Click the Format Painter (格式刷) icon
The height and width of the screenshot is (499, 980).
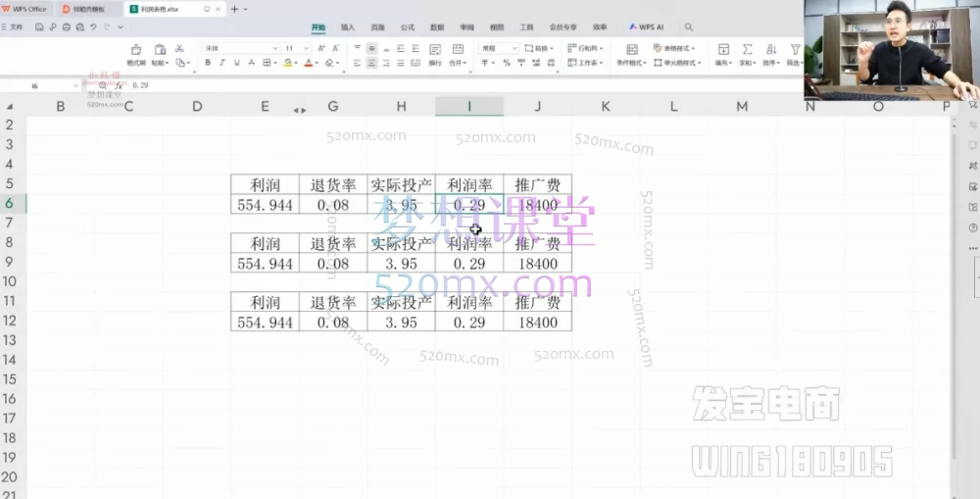135,50
